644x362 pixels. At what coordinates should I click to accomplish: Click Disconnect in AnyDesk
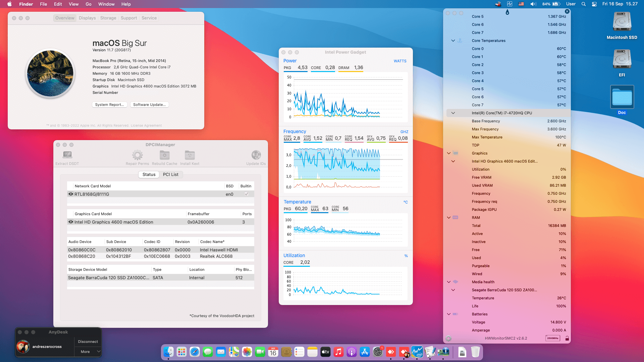coord(88,342)
